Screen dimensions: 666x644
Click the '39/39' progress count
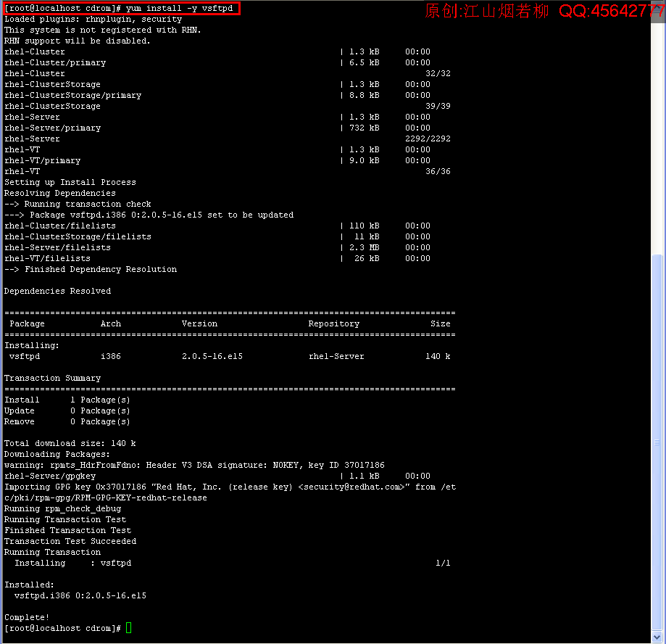(x=438, y=107)
